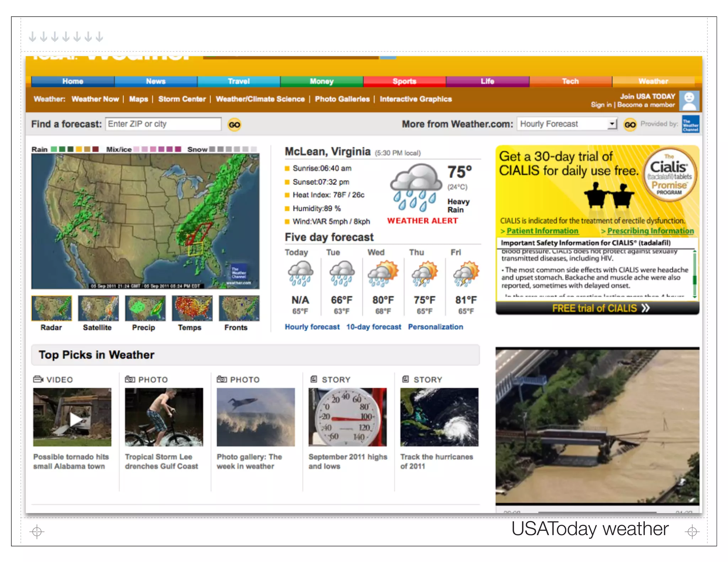Screen dimensions: 728x562
Task: Open Interactive Graphics submenu link
Action: [x=416, y=99]
